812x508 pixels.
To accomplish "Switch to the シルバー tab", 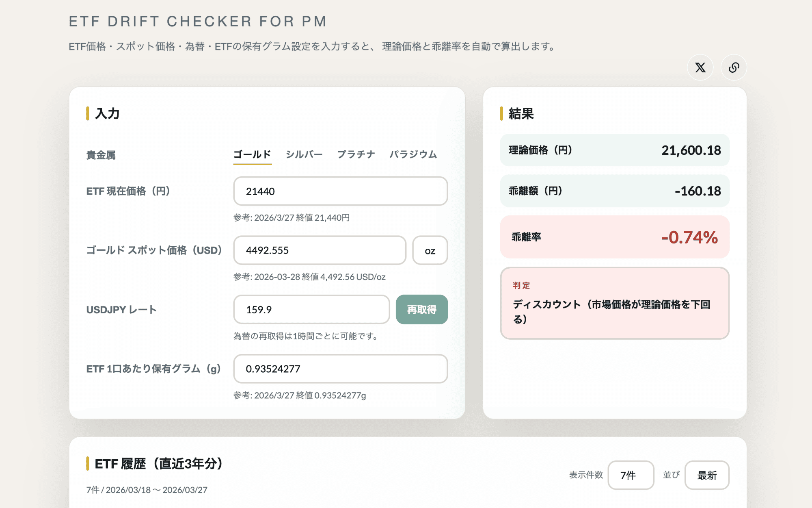I will coord(304,154).
